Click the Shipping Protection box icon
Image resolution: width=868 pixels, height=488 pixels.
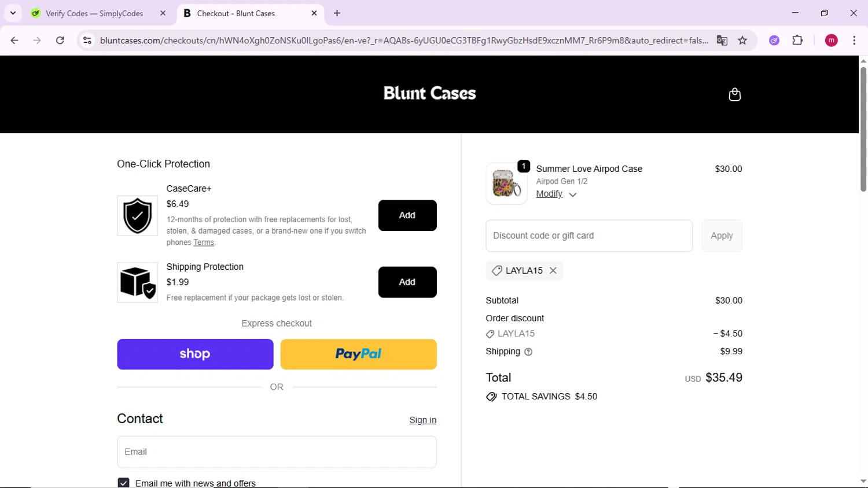(137, 282)
